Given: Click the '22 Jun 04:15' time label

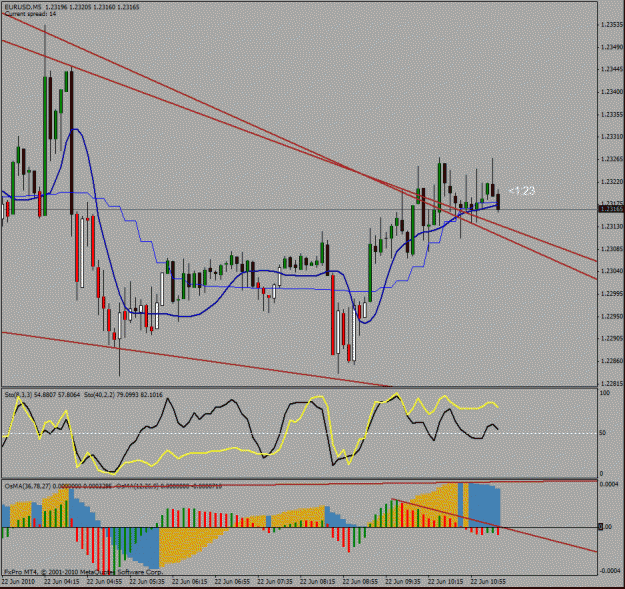Looking at the screenshot, I should (x=61, y=582).
